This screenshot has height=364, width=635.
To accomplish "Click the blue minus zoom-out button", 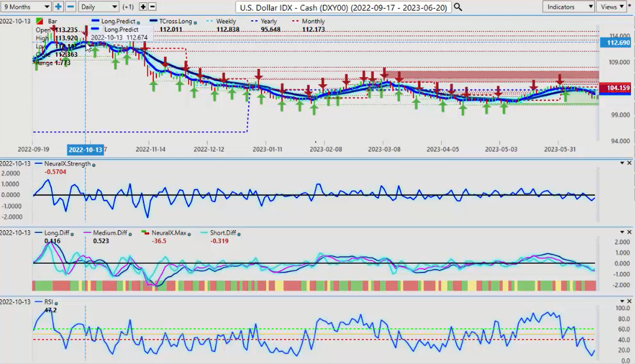I will coord(70,7).
